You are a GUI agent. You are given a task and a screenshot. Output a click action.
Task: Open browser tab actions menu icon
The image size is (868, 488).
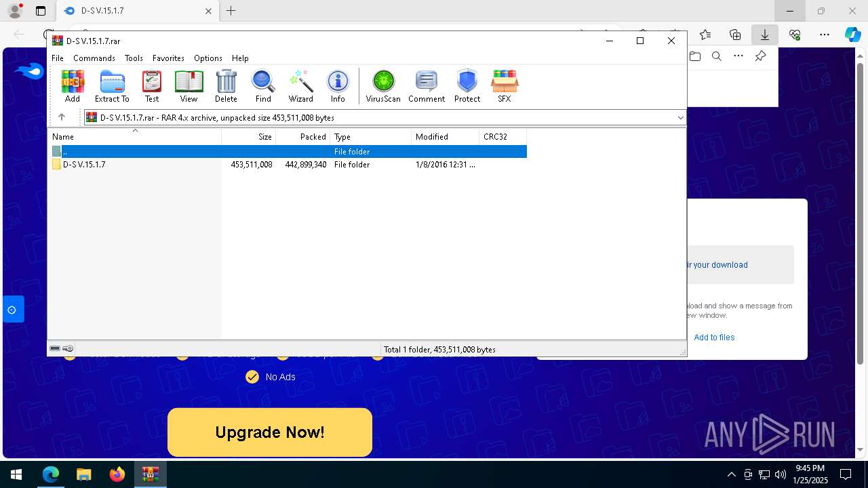click(41, 11)
